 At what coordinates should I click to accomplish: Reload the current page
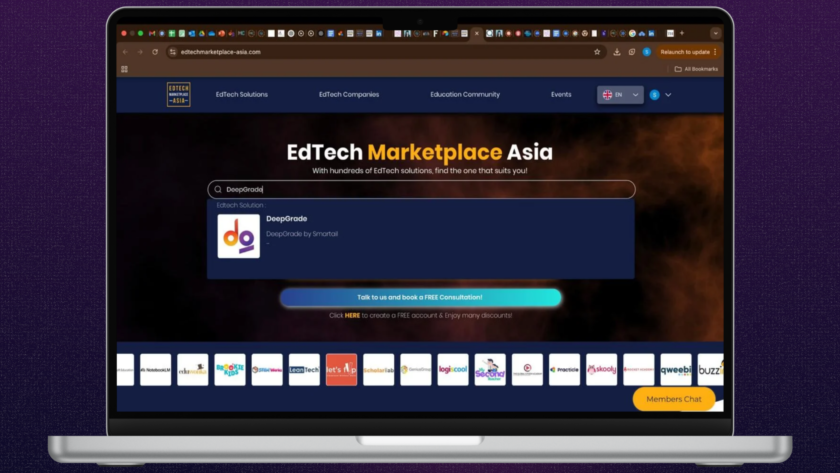click(155, 52)
